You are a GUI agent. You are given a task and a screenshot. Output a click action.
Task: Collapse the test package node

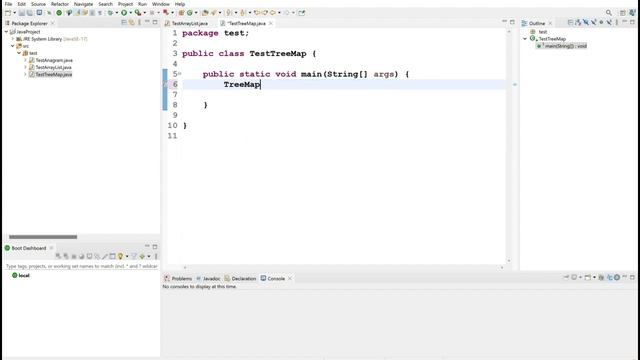point(19,53)
